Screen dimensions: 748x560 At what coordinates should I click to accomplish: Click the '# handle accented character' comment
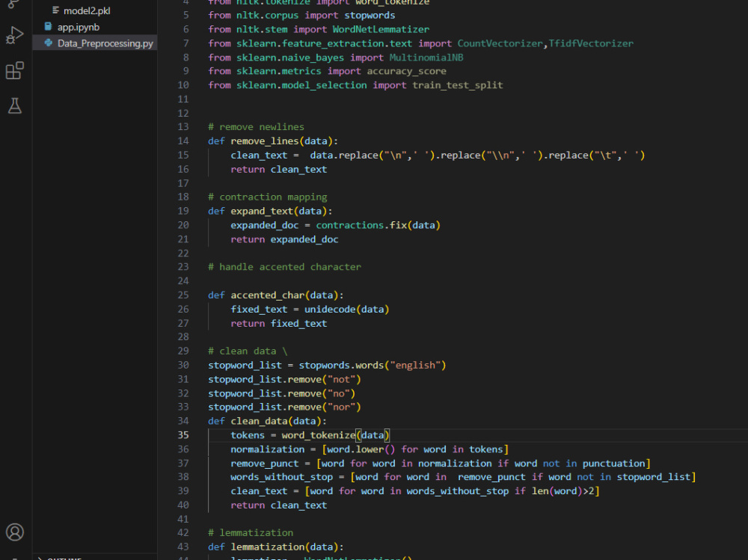point(284,267)
